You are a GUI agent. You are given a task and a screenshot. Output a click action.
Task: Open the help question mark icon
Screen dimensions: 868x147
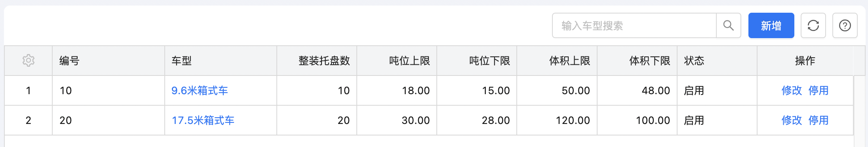(845, 25)
